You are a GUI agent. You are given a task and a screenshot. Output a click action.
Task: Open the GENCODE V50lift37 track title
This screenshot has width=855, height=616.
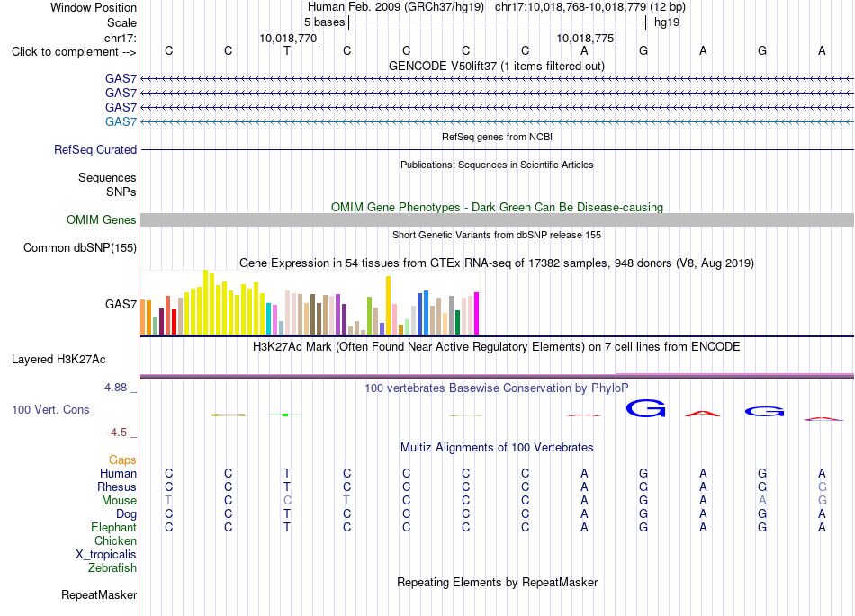(496, 66)
